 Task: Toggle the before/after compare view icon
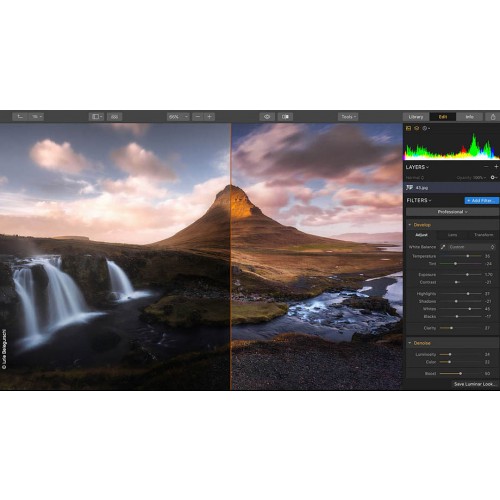tap(285, 117)
